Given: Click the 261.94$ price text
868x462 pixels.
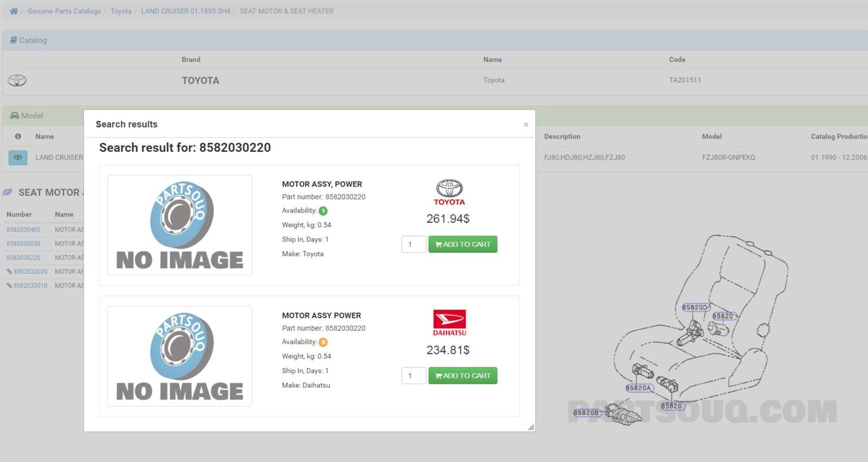Looking at the screenshot, I should tap(448, 219).
